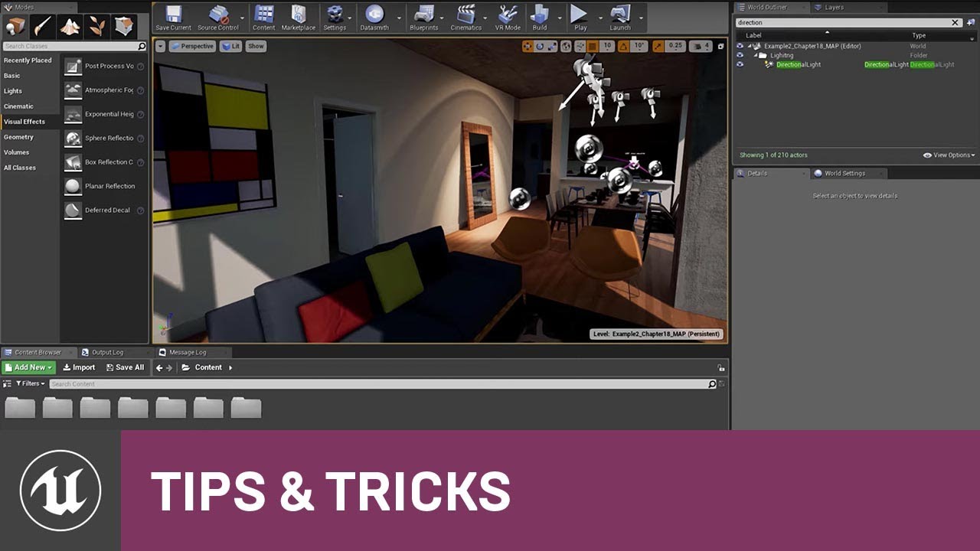This screenshot has height=551, width=980.
Task: Open Marketplace from the toolbar
Action: coord(299,18)
